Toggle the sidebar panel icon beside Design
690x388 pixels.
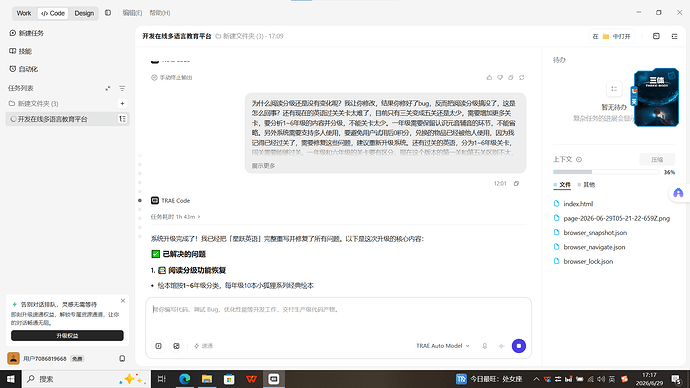point(108,13)
